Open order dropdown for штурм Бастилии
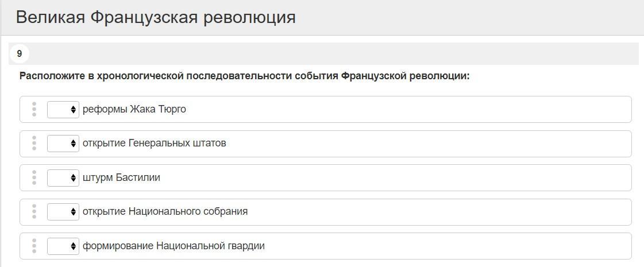The image size is (644, 267). pyautogui.click(x=63, y=177)
